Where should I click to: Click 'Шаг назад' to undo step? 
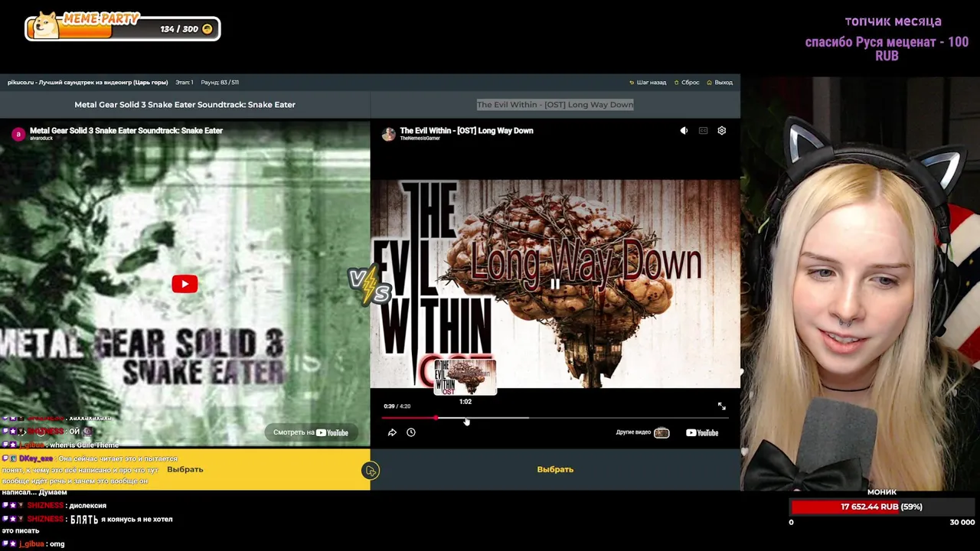pos(648,82)
